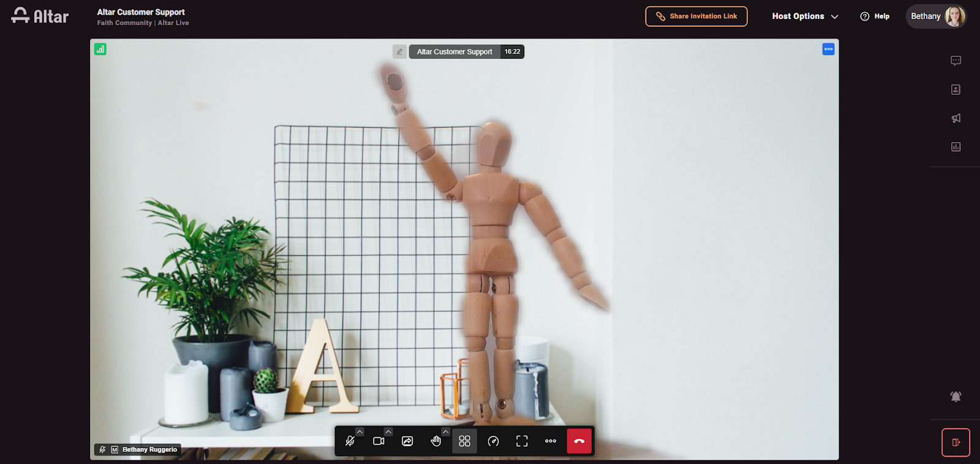
Task: Click the M badge beside Bethany Ruggerio
Action: tap(115, 449)
